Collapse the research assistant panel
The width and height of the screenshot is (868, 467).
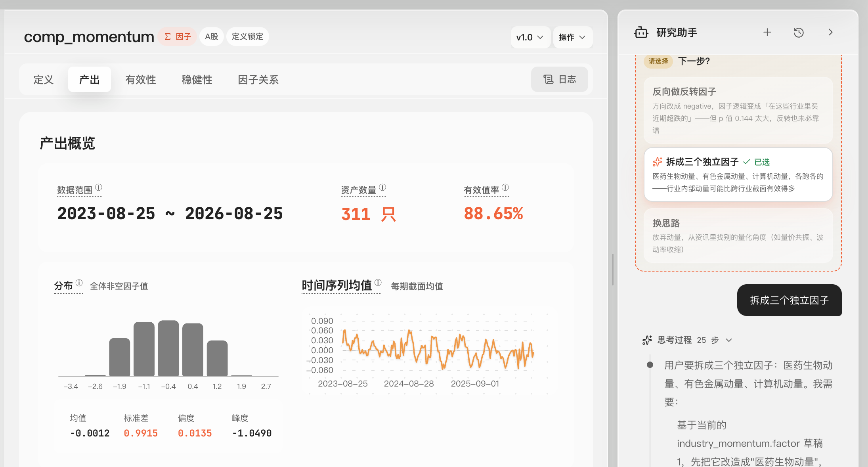pyautogui.click(x=830, y=33)
